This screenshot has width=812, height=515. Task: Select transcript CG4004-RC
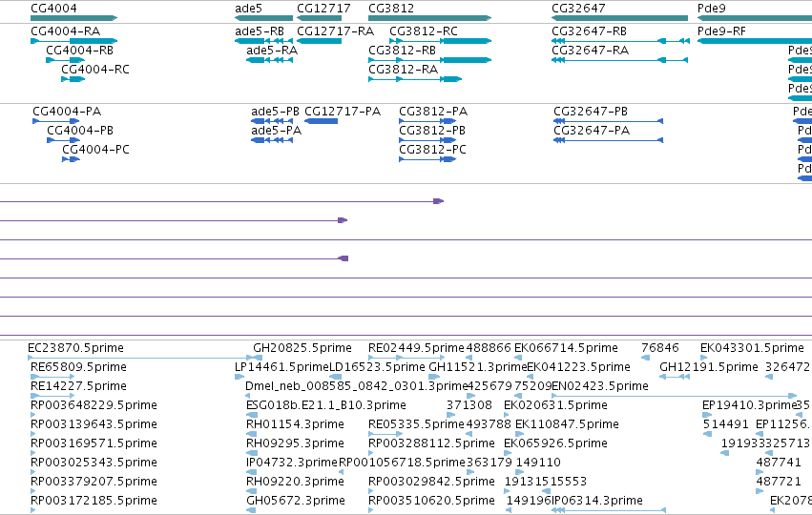point(95,70)
